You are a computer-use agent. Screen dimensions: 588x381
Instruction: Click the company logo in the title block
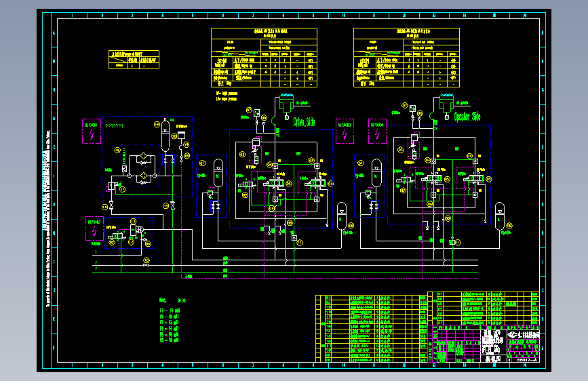pos(513,334)
